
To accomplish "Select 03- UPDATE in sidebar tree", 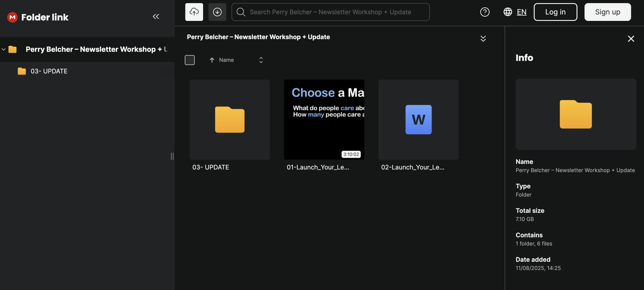I will (49, 71).
